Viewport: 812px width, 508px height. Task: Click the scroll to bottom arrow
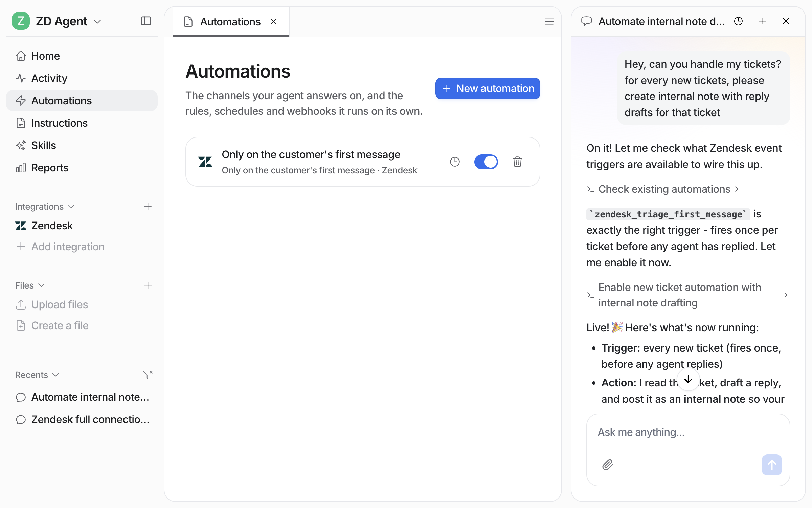[x=688, y=379]
